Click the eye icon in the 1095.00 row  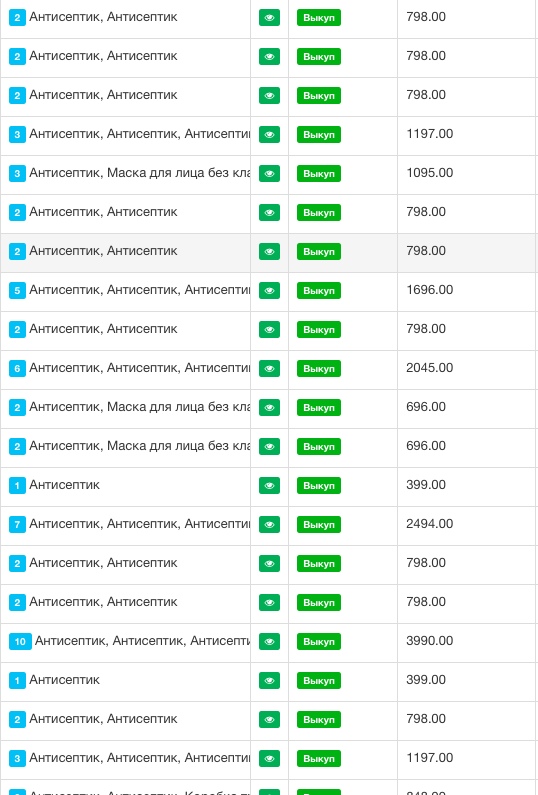(269, 173)
